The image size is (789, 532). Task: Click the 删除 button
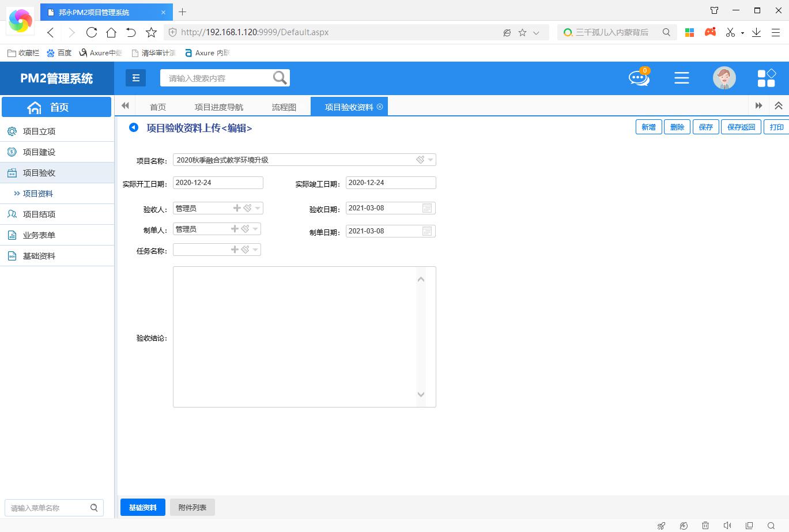pyautogui.click(x=677, y=127)
